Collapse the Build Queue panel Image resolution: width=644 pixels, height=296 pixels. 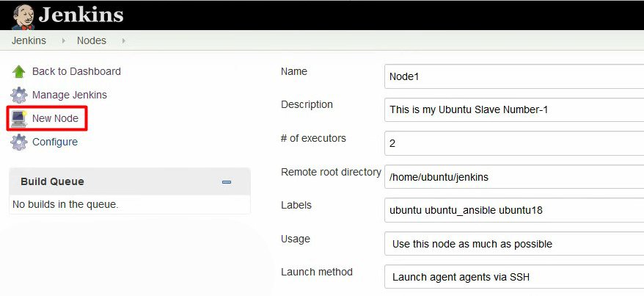[x=227, y=182]
